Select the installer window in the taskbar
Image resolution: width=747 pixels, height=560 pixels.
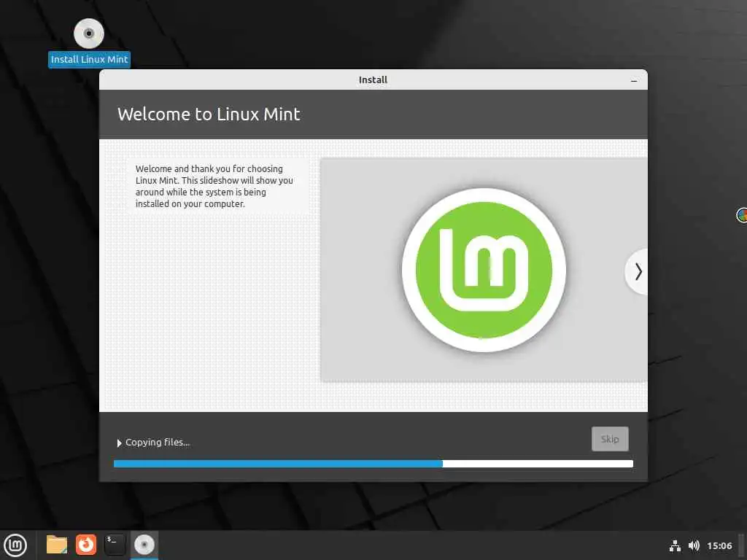[144, 545]
